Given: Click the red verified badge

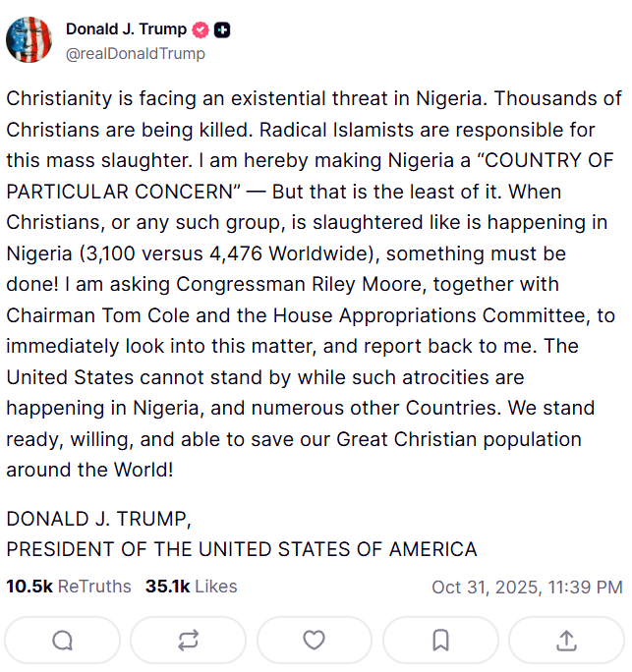Looking at the screenshot, I should (x=201, y=29).
